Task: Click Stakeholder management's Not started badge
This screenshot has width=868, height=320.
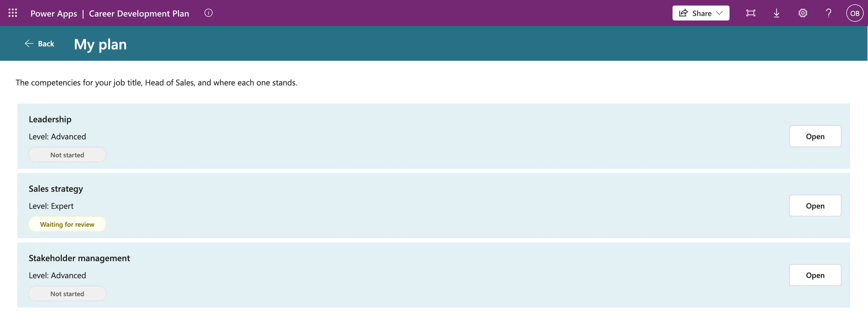Action: (67, 294)
